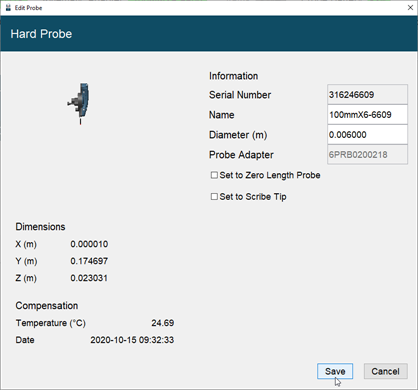Click the Serial Number field 316246609
Image resolution: width=418 pixels, height=390 pixels.
point(367,95)
